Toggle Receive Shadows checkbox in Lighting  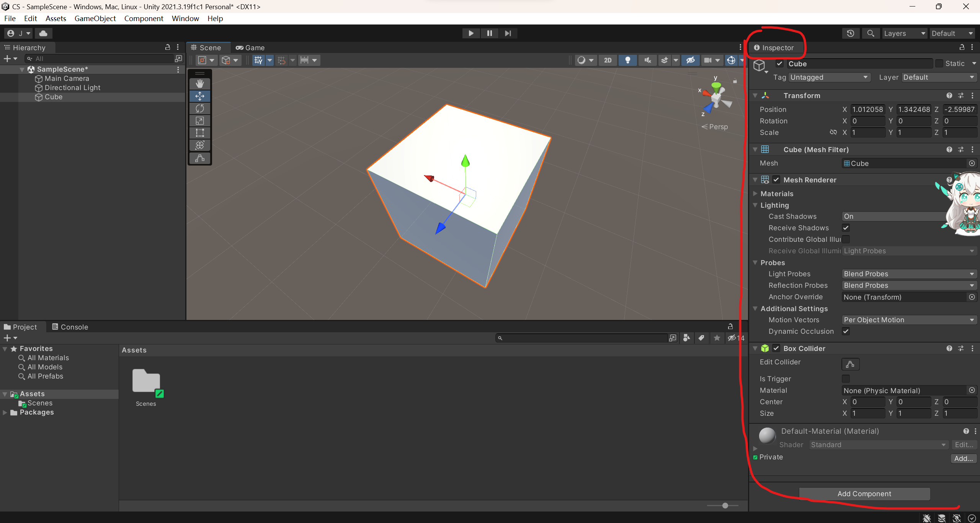pyautogui.click(x=845, y=228)
